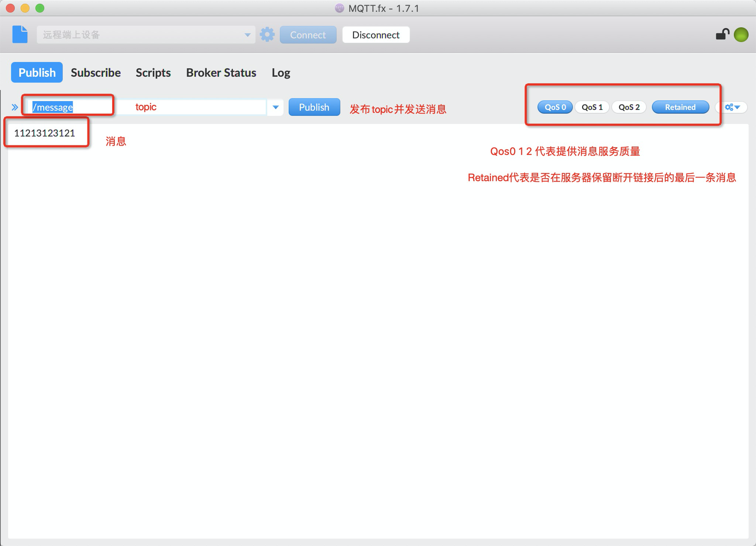
Task: Click the MQTT.fx title bar logo
Action: click(x=339, y=8)
